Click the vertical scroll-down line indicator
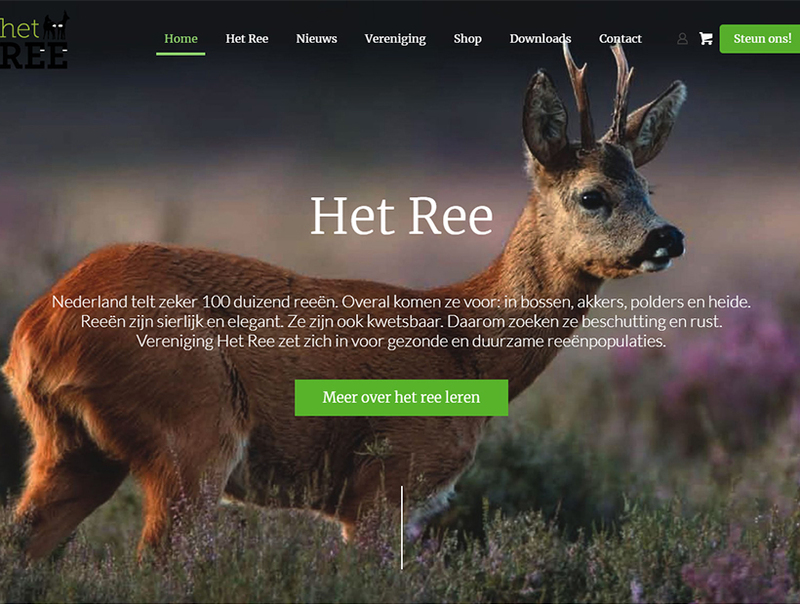The image size is (800, 604). [x=402, y=527]
